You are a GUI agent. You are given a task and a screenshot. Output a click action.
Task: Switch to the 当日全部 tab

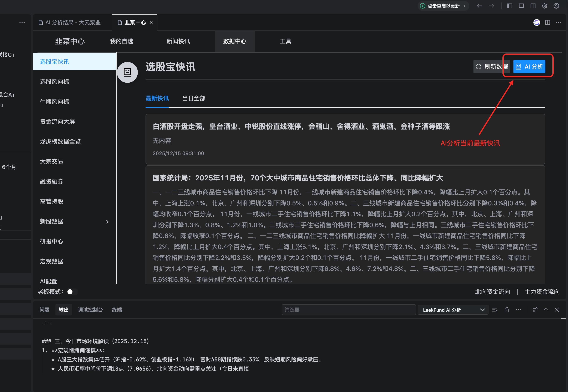194,98
